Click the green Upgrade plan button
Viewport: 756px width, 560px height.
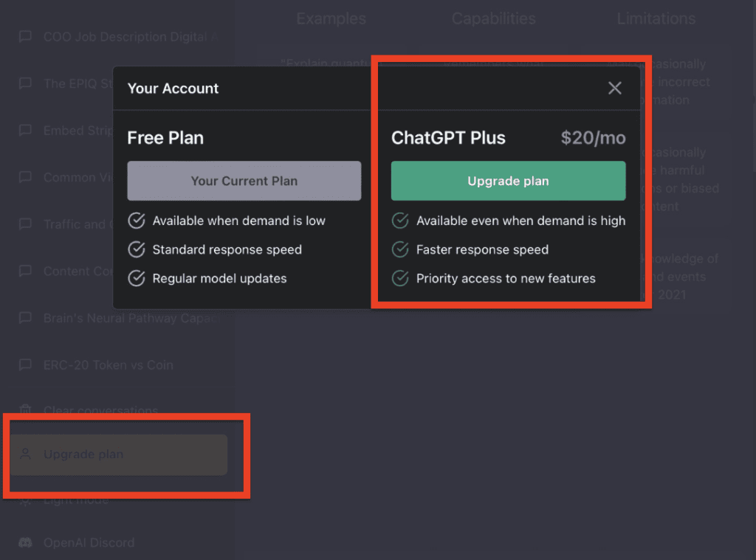click(508, 181)
